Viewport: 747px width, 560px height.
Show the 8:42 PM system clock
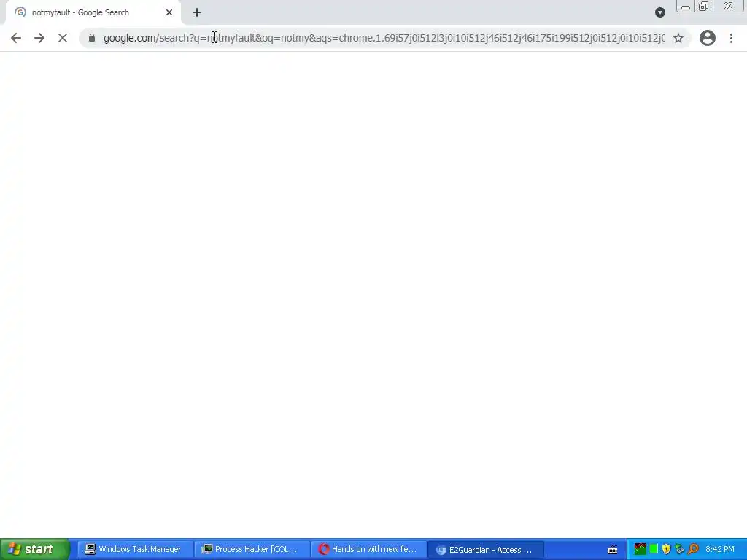click(720, 549)
